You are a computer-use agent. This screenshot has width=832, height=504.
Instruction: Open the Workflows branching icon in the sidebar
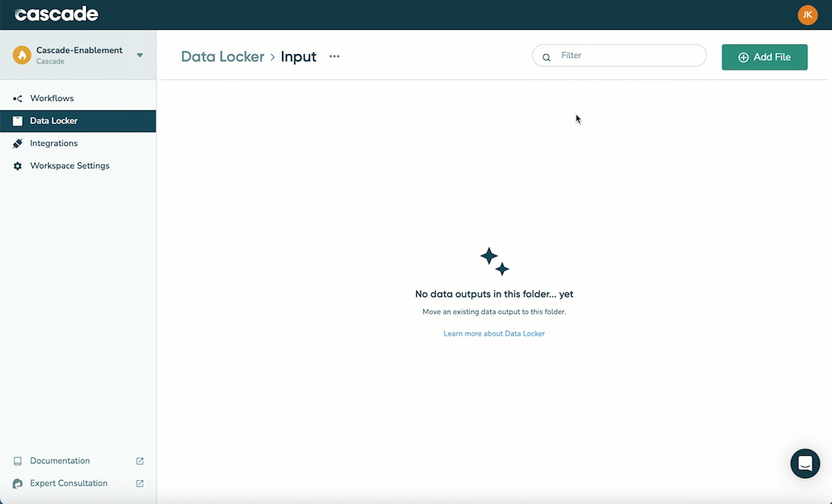point(17,98)
